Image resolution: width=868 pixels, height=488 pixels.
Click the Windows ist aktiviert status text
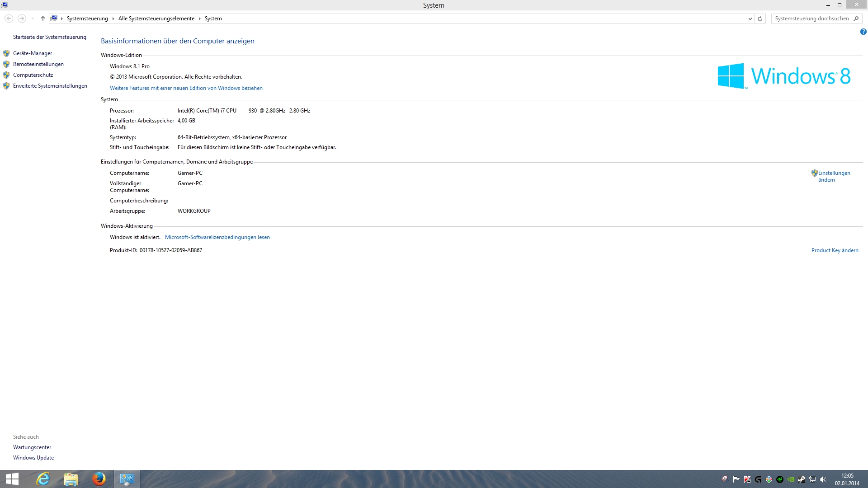coord(135,237)
